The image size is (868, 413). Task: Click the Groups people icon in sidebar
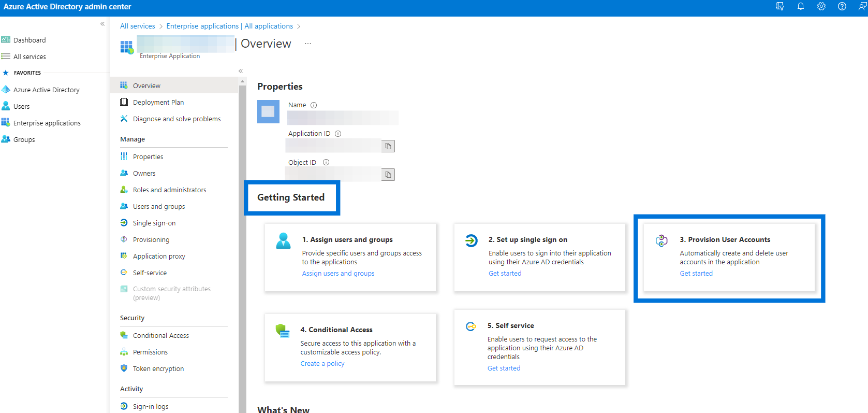tap(6, 139)
